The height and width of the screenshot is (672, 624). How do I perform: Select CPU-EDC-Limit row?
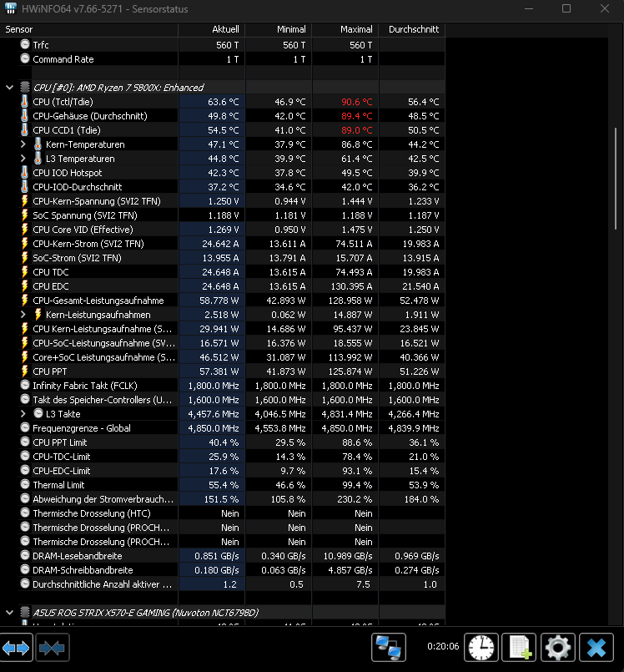pos(231,471)
